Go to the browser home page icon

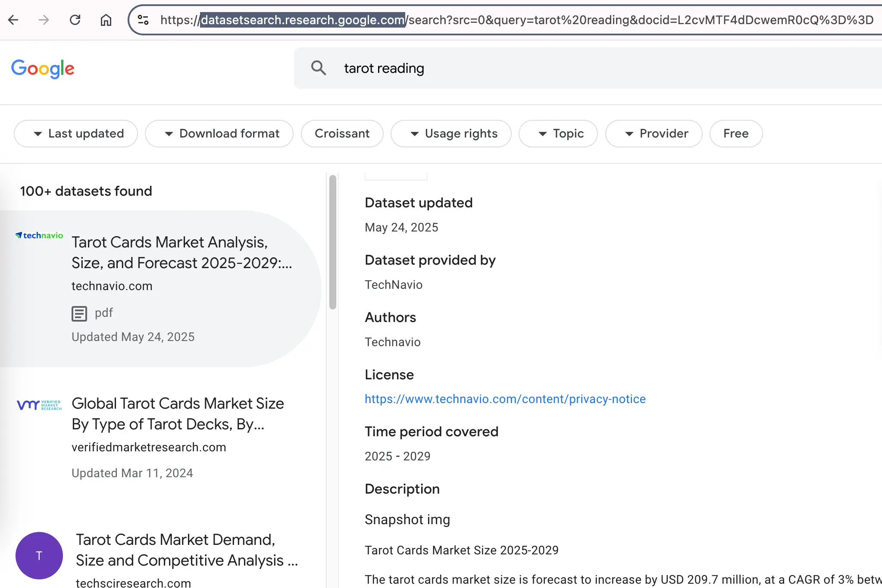106,20
